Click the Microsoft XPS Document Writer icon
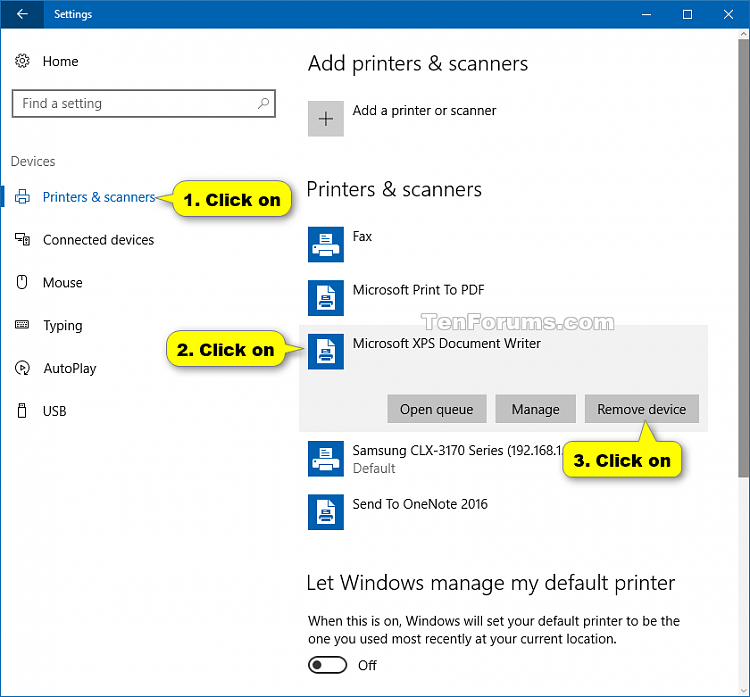This screenshot has height=697, width=750. point(326,352)
